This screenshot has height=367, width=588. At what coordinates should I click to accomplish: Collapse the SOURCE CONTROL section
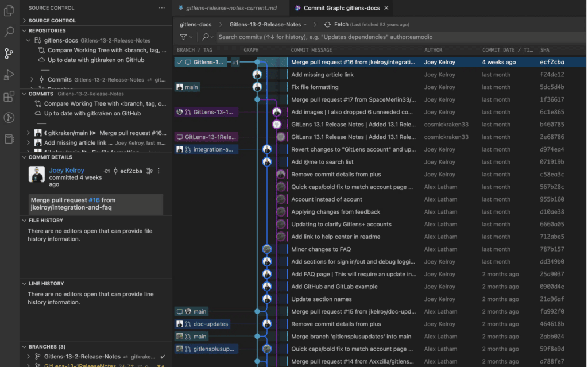[x=24, y=21]
